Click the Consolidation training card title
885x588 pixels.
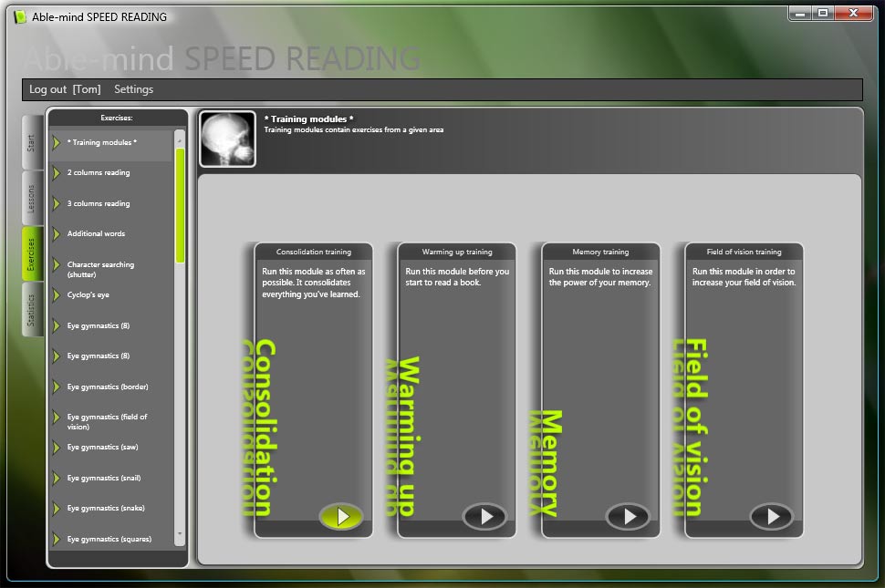coord(314,252)
